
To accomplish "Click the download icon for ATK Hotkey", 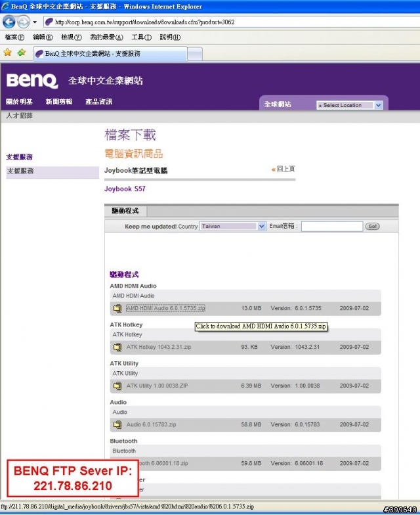I will point(117,347).
